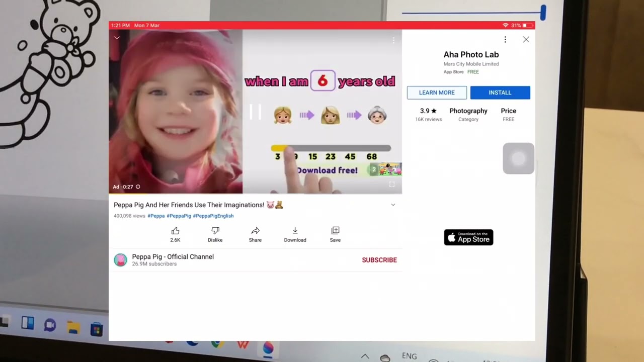The height and width of the screenshot is (362, 644).
Task: Tap the 1:21 PM clock in the status bar
Action: coord(121,25)
